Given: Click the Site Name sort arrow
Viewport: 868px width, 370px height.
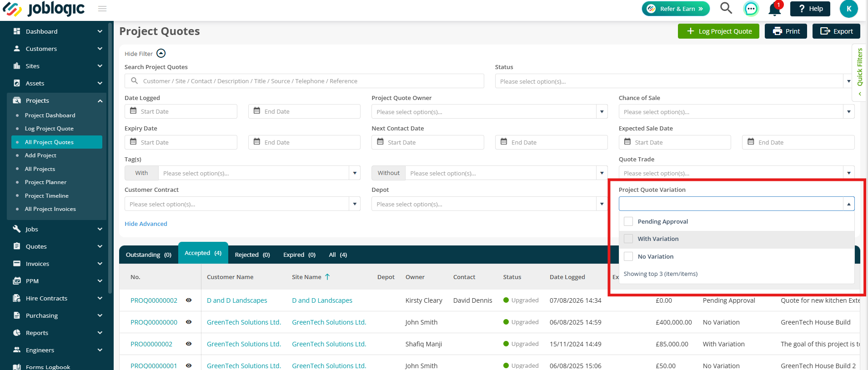Looking at the screenshot, I should [x=327, y=277].
